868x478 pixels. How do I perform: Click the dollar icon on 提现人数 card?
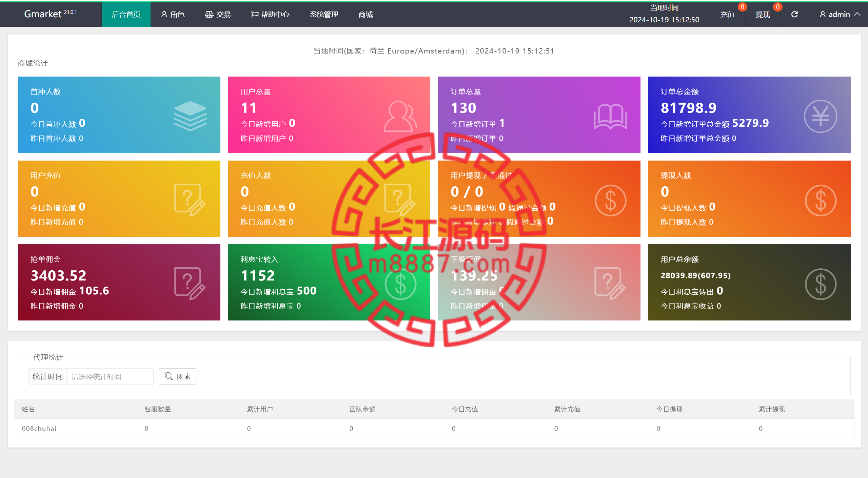(821, 200)
